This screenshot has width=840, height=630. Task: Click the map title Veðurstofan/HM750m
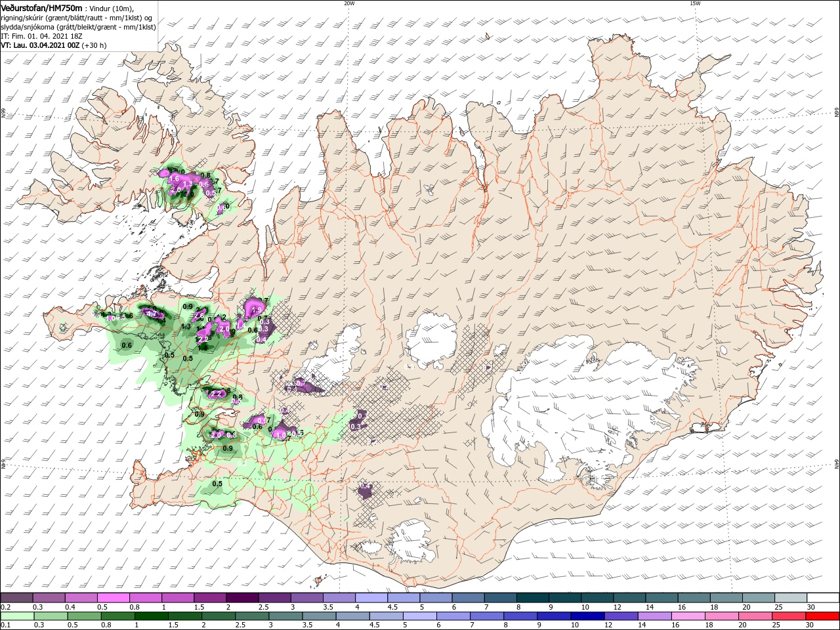(41, 7)
